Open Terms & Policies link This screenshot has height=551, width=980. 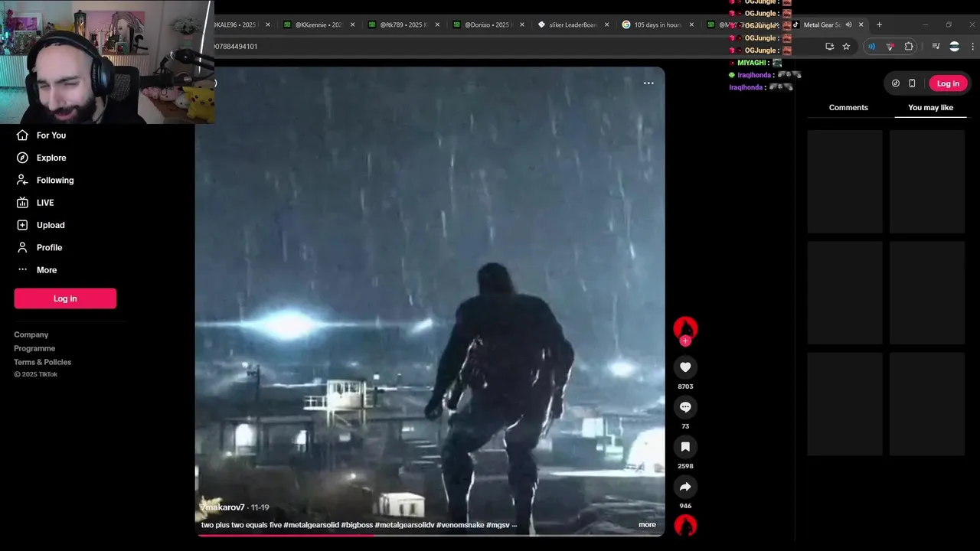[x=42, y=362]
